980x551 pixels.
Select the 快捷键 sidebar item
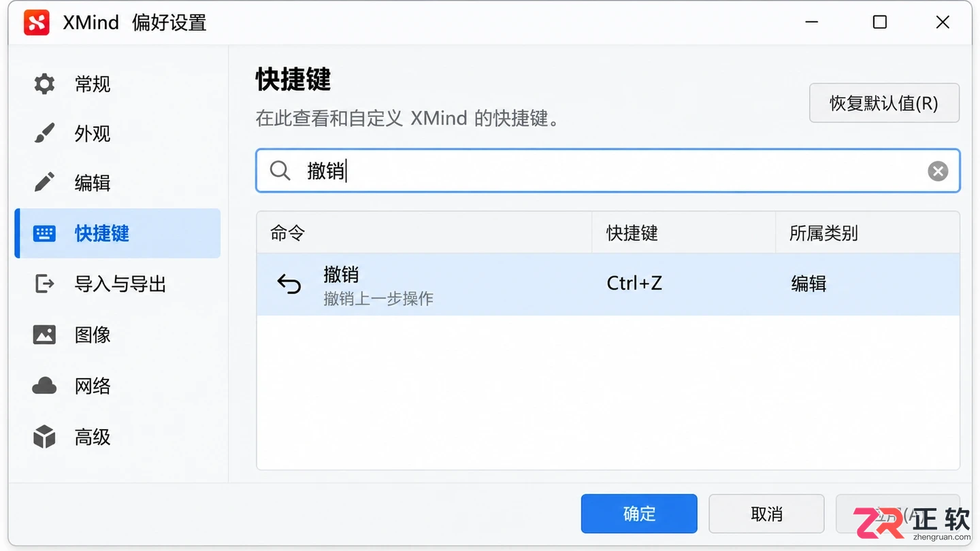(x=117, y=233)
